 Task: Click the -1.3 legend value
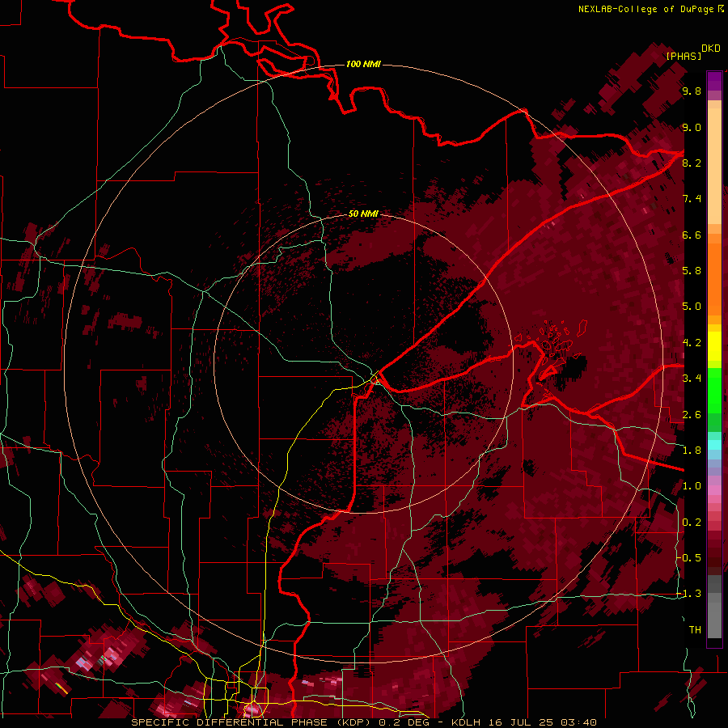(689, 594)
